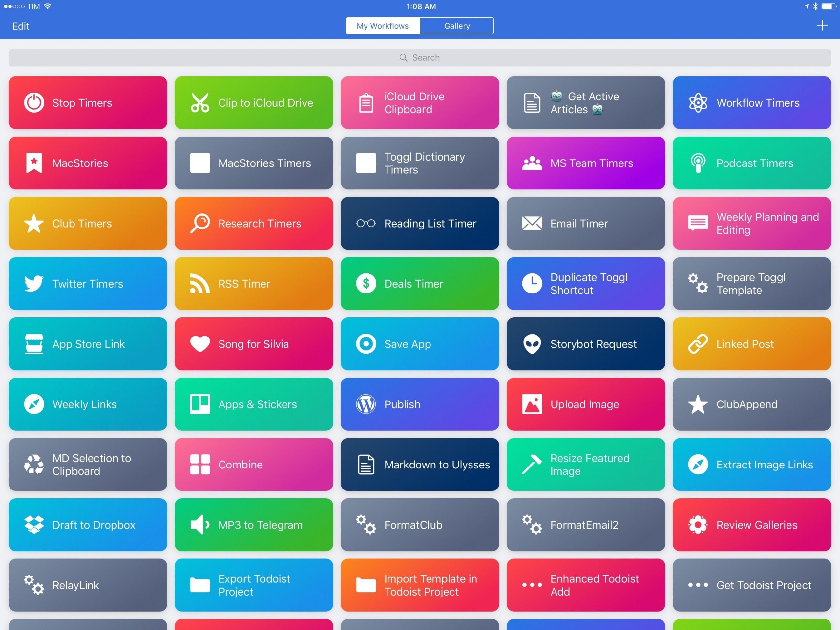Open the RelayLink workflow
This screenshot has width=840, height=630.
[88, 585]
